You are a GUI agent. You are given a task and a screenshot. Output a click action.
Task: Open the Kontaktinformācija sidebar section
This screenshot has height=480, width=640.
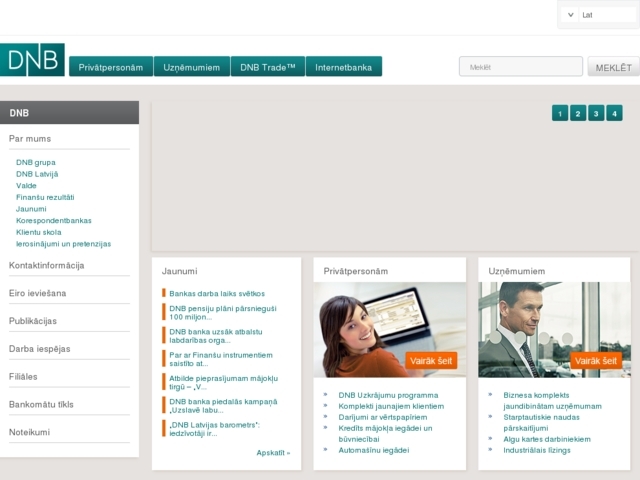click(47, 266)
